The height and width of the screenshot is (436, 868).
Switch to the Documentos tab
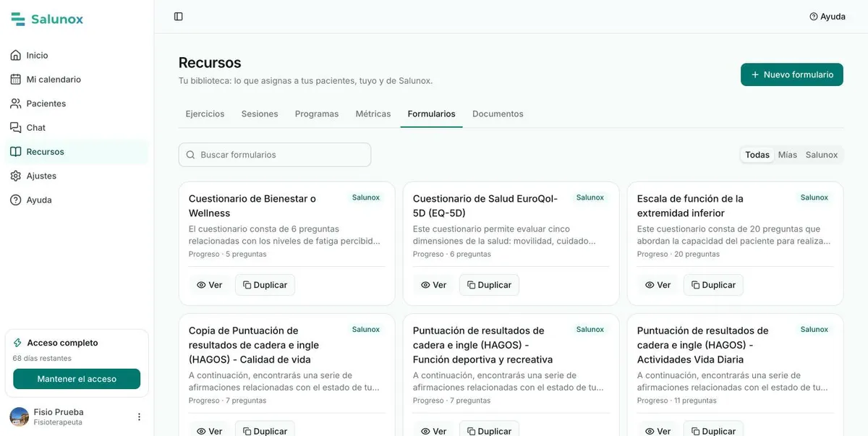point(498,114)
